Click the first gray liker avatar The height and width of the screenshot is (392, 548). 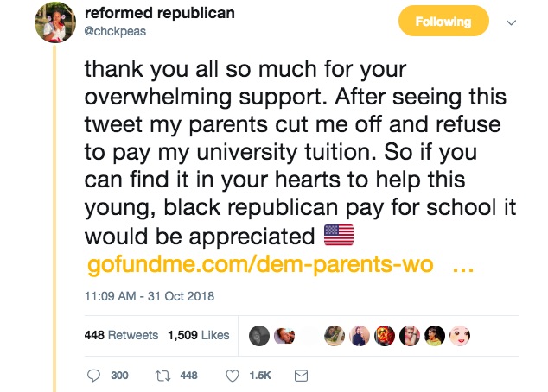(x=258, y=336)
